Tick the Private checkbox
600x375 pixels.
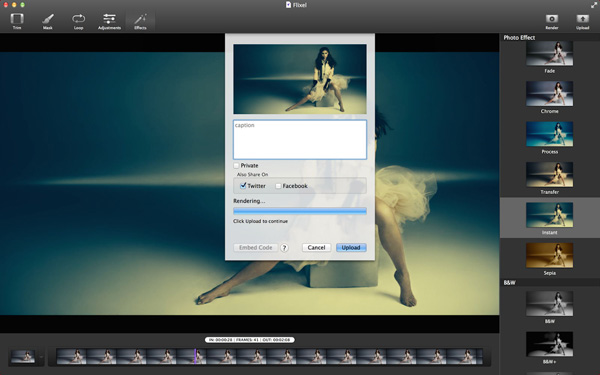(236, 165)
